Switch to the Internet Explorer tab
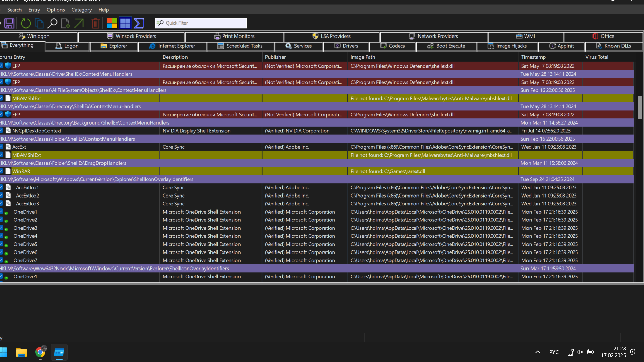 pos(172,46)
